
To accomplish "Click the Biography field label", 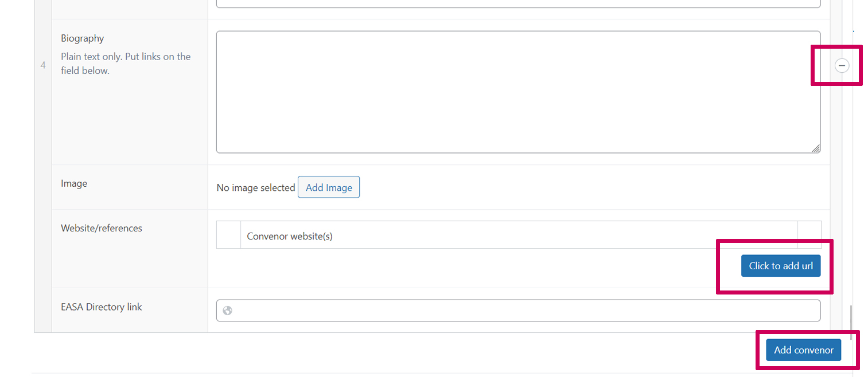I will point(83,38).
